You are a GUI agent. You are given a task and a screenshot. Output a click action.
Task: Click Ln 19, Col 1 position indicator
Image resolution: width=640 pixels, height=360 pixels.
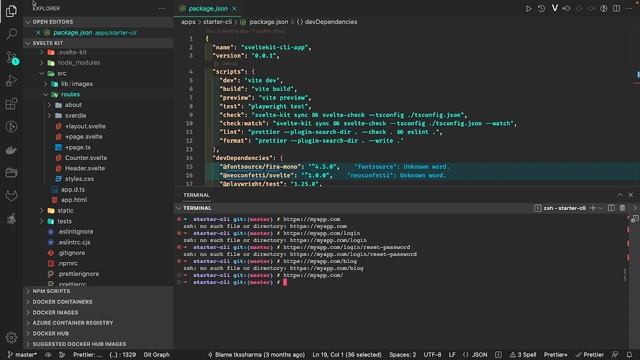click(347, 355)
